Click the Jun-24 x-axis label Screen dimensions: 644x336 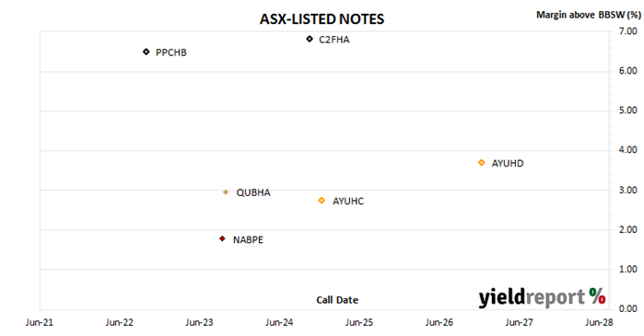pos(279,322)
